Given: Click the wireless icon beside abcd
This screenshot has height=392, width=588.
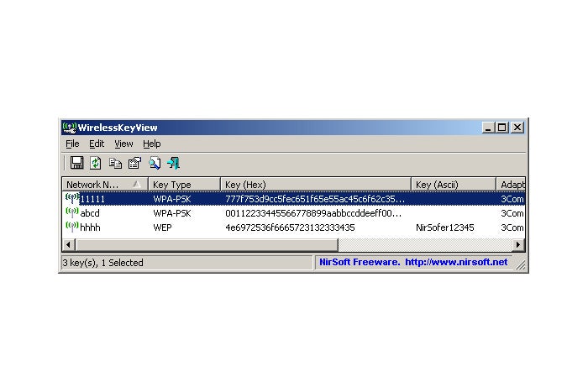Looking at the screenshot, I should point(71,212).
